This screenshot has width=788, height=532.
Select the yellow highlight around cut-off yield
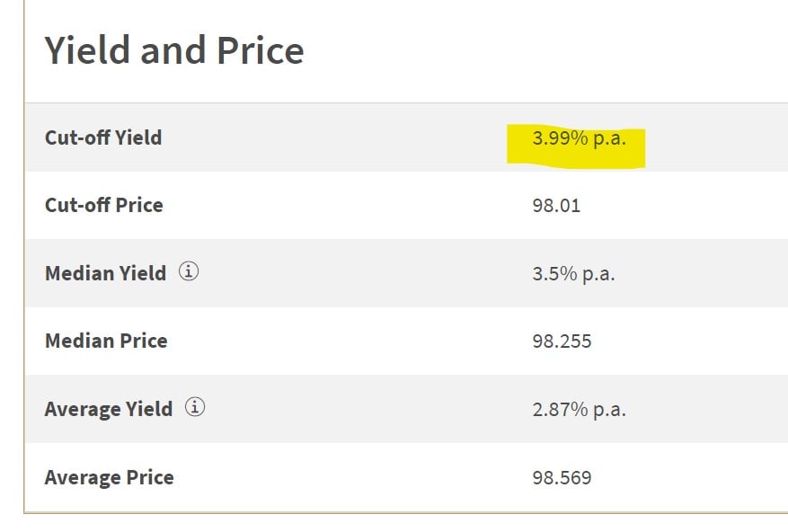click(576, 146)
